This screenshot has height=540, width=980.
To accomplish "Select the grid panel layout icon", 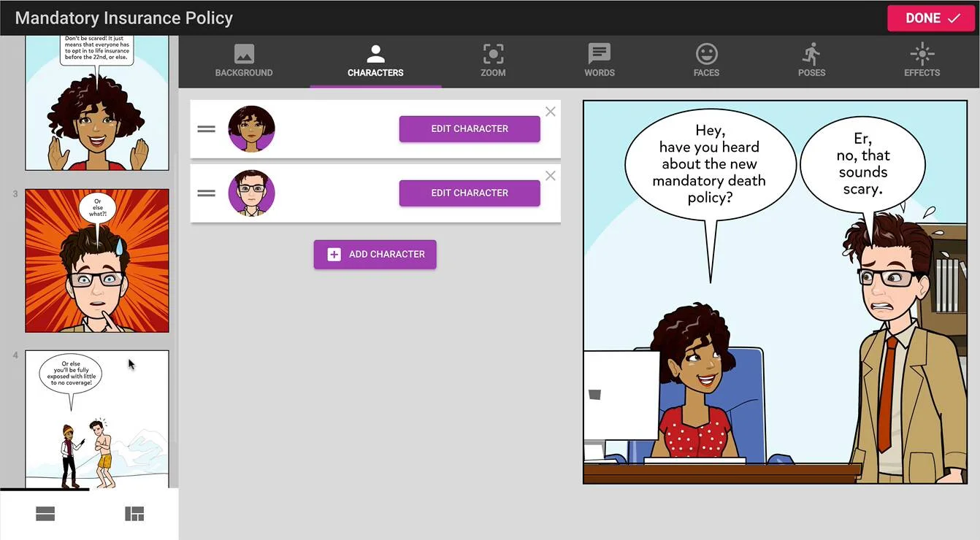I will [x=134, y=514].
